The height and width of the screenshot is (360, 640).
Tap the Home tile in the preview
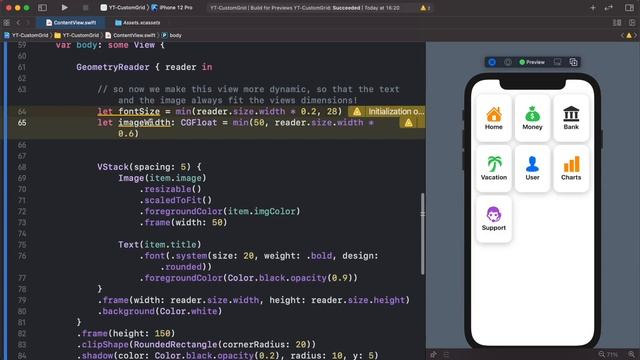493,118
